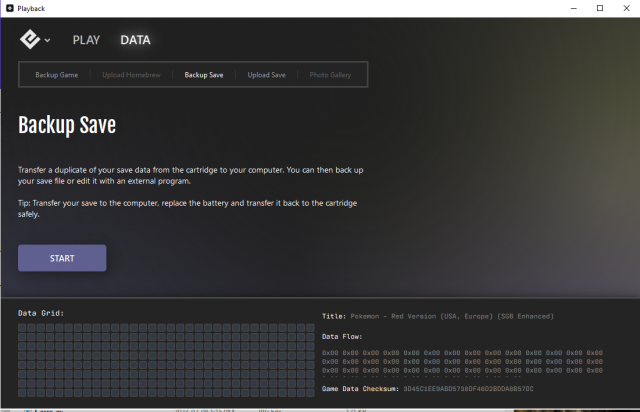The image size is (640, 412).
Task: Click the Playback app icon in title bar
Action: (x=9, y=8)
